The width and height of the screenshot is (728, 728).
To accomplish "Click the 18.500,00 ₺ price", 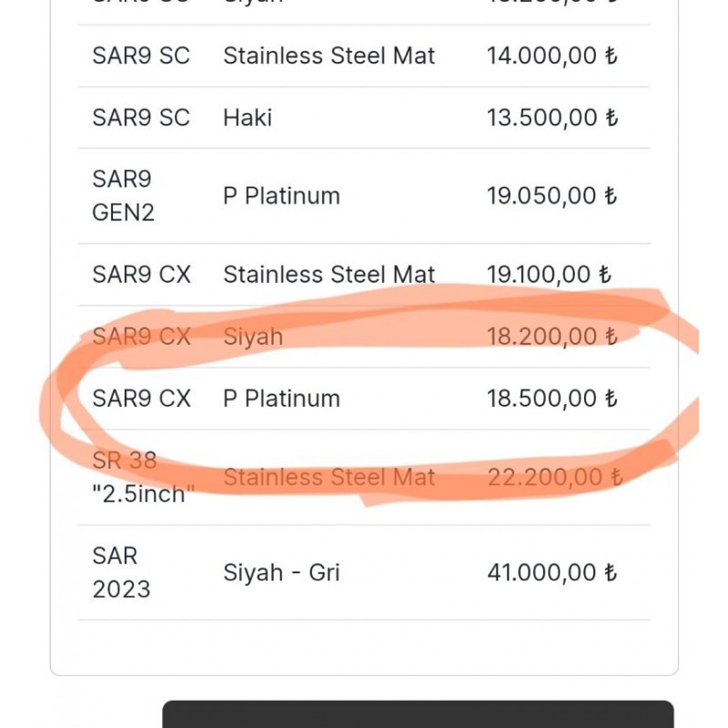I will pos(552,399).
